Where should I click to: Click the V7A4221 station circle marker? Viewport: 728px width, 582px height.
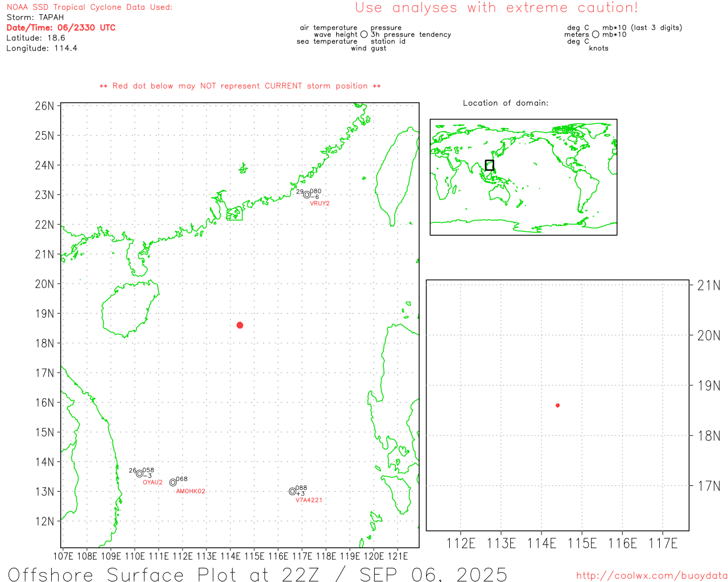[292, 492]
